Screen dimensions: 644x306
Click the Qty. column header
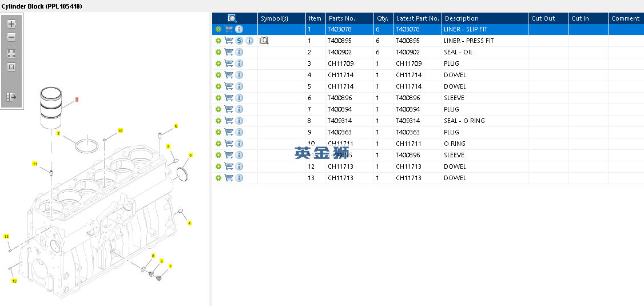pyautogui.click(x=382, y=18)
